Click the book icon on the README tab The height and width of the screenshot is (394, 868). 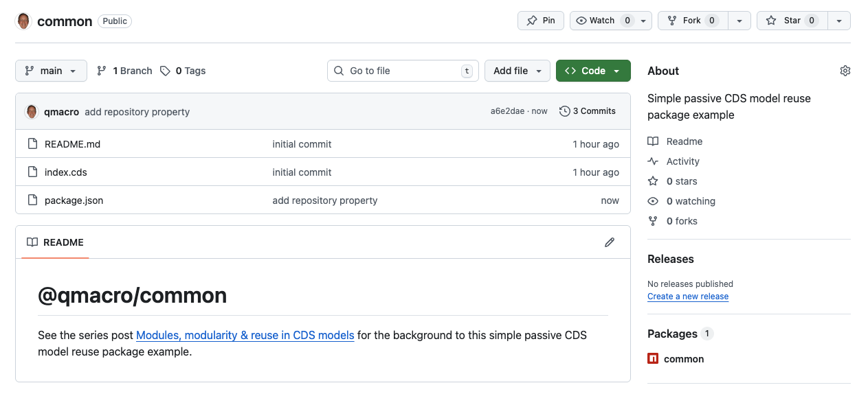(x=32, y=242)
